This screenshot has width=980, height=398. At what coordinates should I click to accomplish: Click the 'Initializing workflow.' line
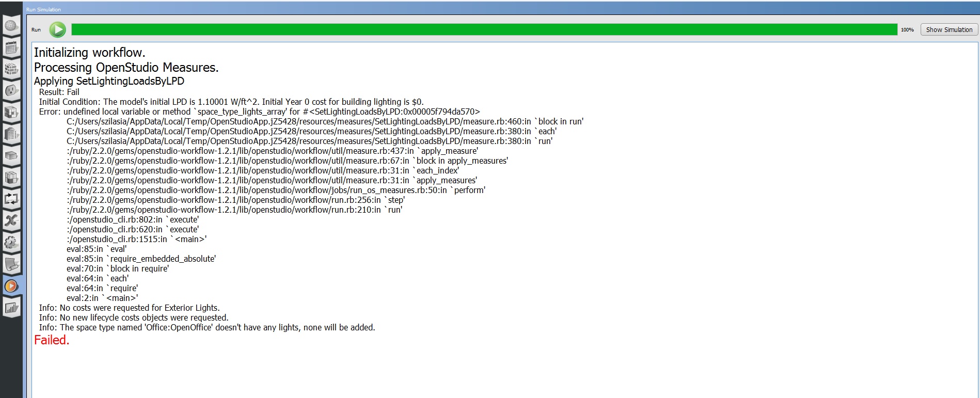(x=90, y=53)
